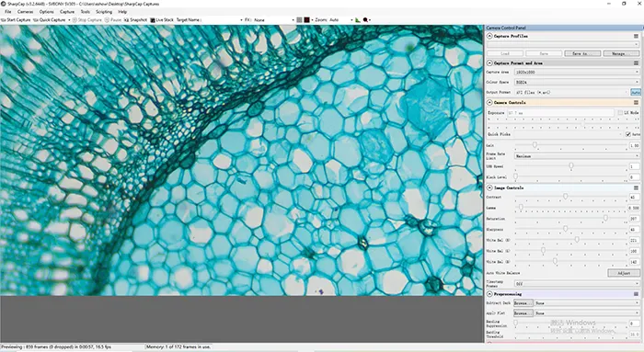The height and width of the screenshot is (352, 644).
Task: Click the Save As profile button
Action: [582, 53]
